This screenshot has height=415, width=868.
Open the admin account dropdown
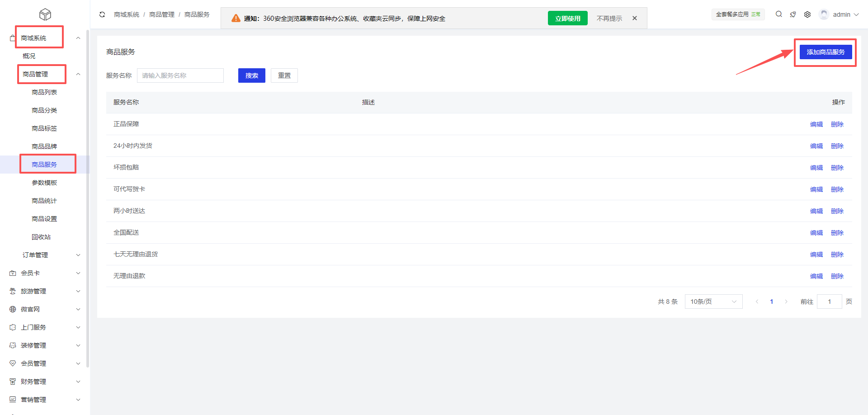pos(845,14)
